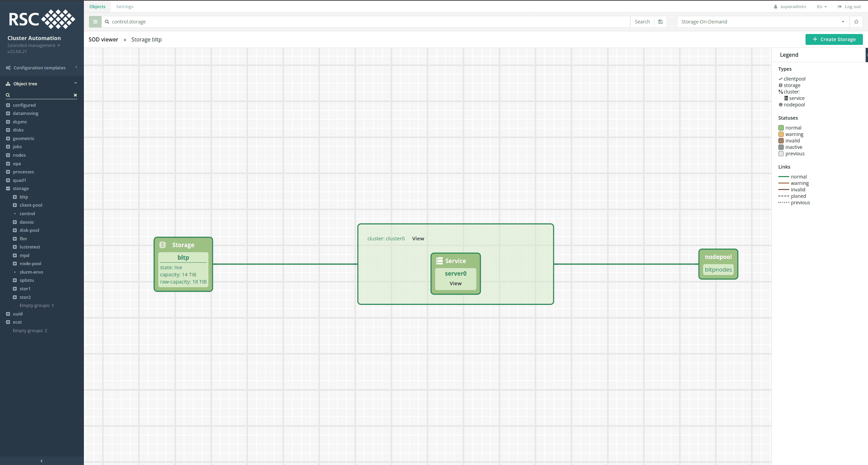The height and width of the screenshot is (465, 868).
Task: Click the hamburger menu icon beside search
Action: pyautogui.click(x=95, y=22)
